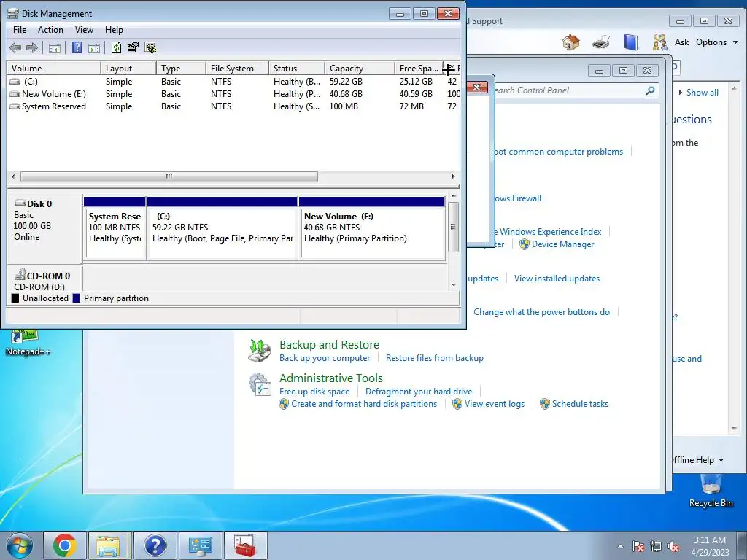Launch Chrome from the taskbar
The height and width of the screenshot is (560, 747).
point(65,545)
